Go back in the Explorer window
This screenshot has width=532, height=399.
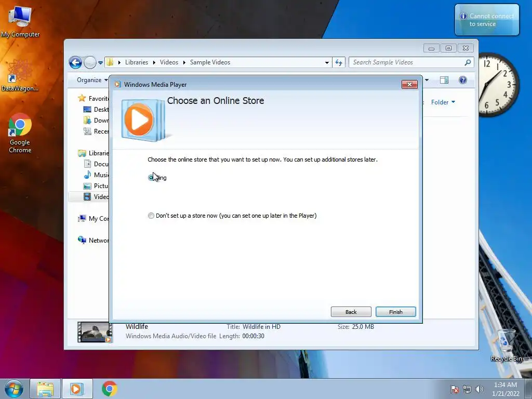tap(75, 62)
